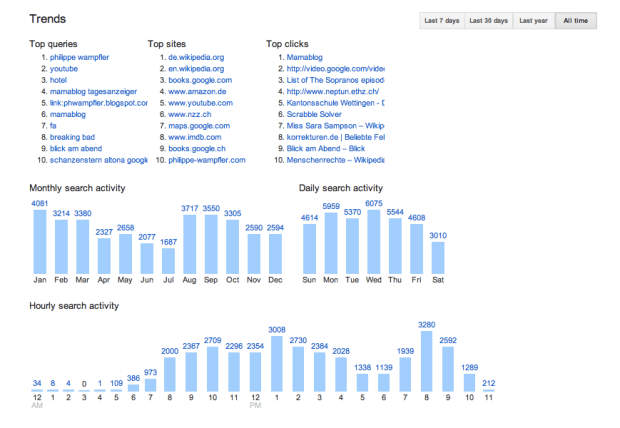This screenshot has height=428, width=620.
Task: Open the www.nzz.ch site link
Action: (x=190, y=115)
